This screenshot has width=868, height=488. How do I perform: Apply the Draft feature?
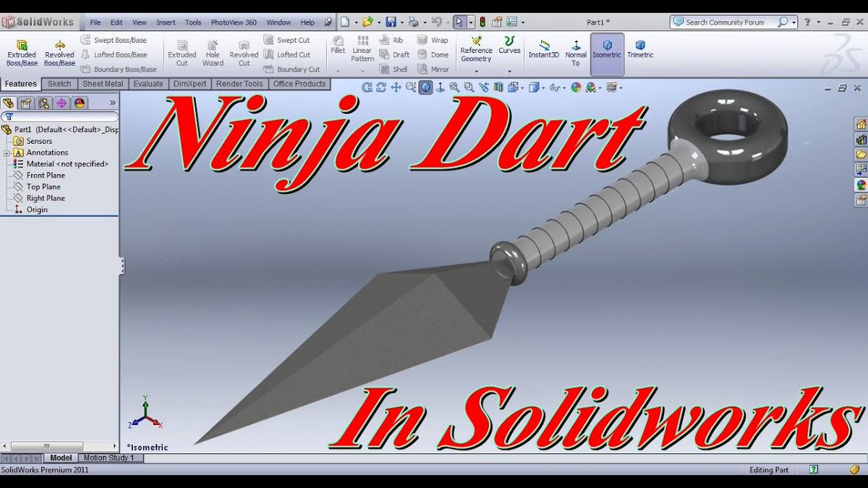click(x=395, y=55)
